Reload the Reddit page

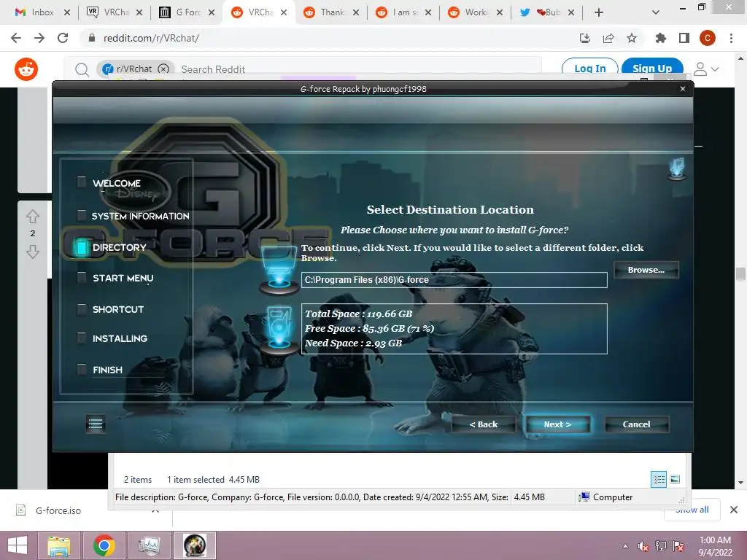(63, 38)
